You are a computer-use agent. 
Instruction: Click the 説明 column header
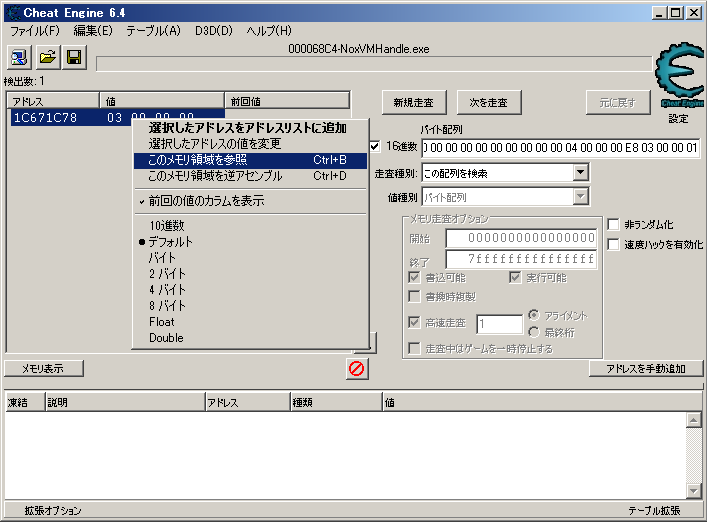tap(125, 402)
